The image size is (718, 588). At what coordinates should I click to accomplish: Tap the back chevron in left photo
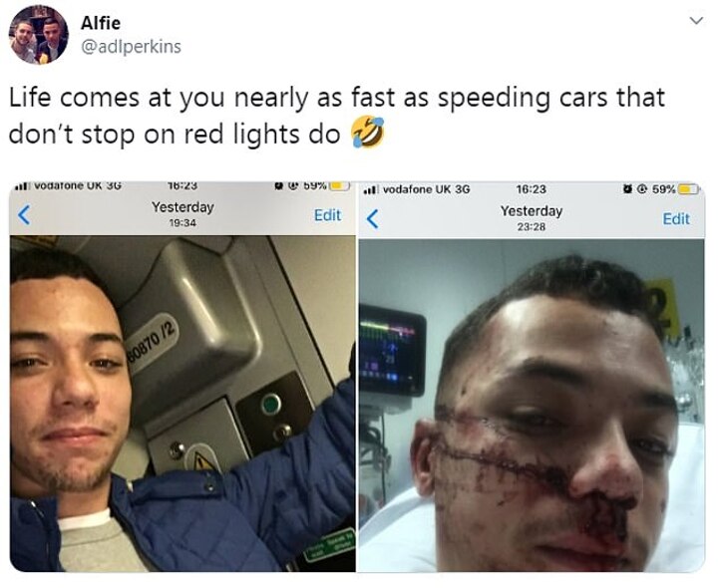24,214
